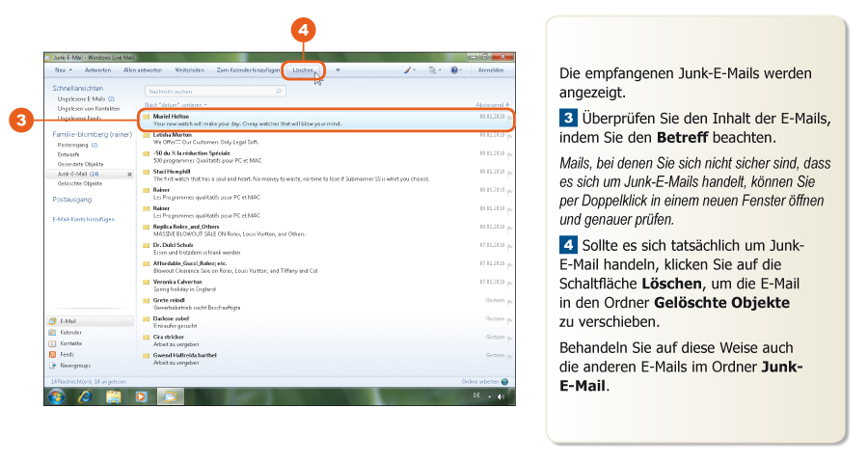Open the 'Nach Datum sortieren' sort dropdown
The image size is (868, 463).
[x=176, y=104]
